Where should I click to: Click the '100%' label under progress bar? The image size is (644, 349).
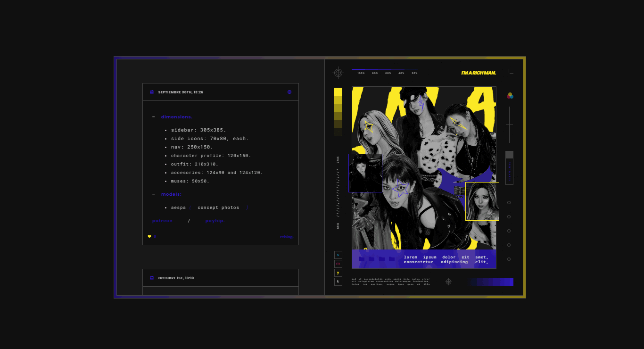click(x=361, y=74)
